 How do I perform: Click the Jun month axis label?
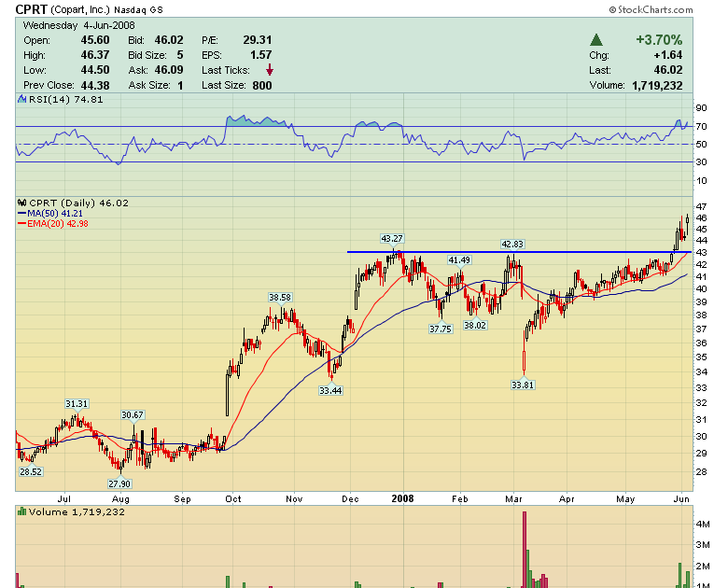[681, 498]
